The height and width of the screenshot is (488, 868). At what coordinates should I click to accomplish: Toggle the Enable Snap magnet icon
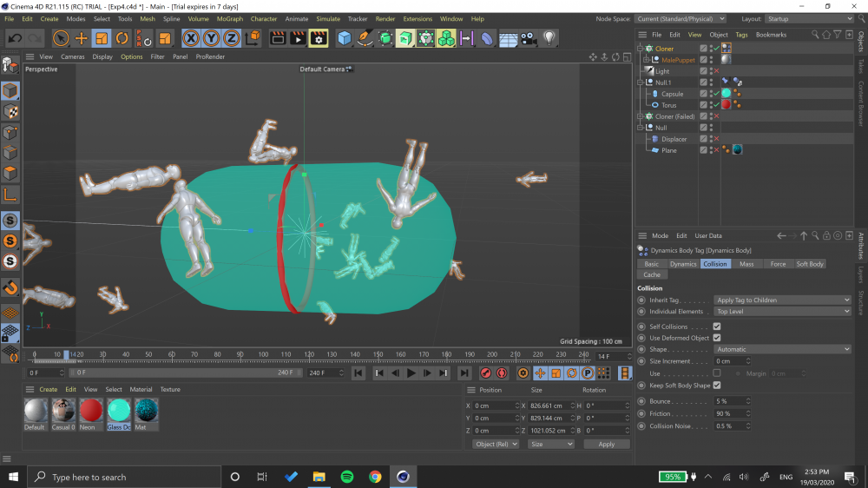pyautogui.click(x=10, y=287)
